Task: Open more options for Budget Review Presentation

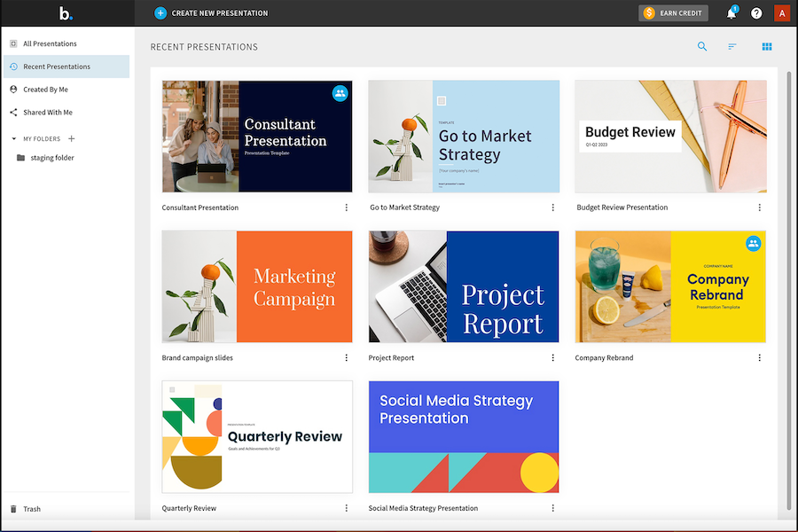Action: [x=760, y=207]
